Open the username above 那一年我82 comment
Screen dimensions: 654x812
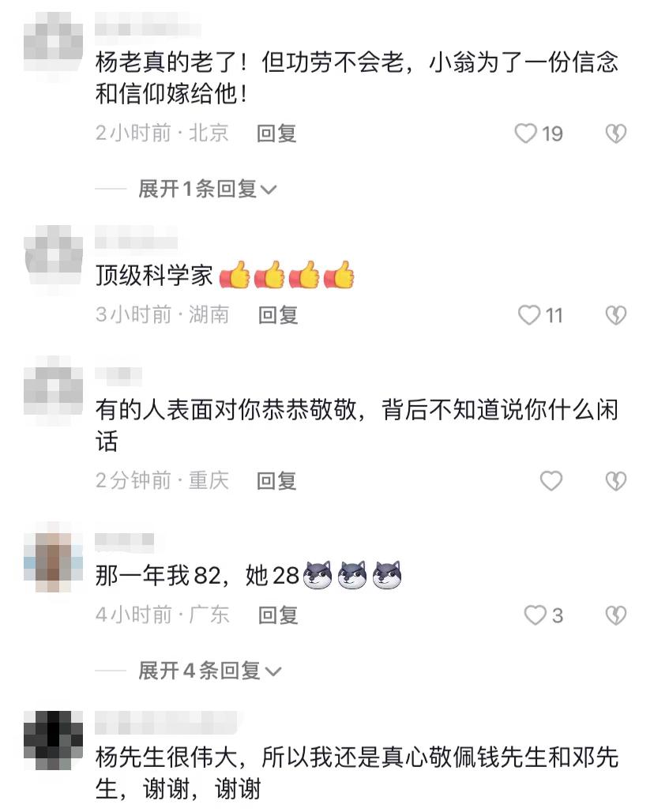click(x=124, y=539)
